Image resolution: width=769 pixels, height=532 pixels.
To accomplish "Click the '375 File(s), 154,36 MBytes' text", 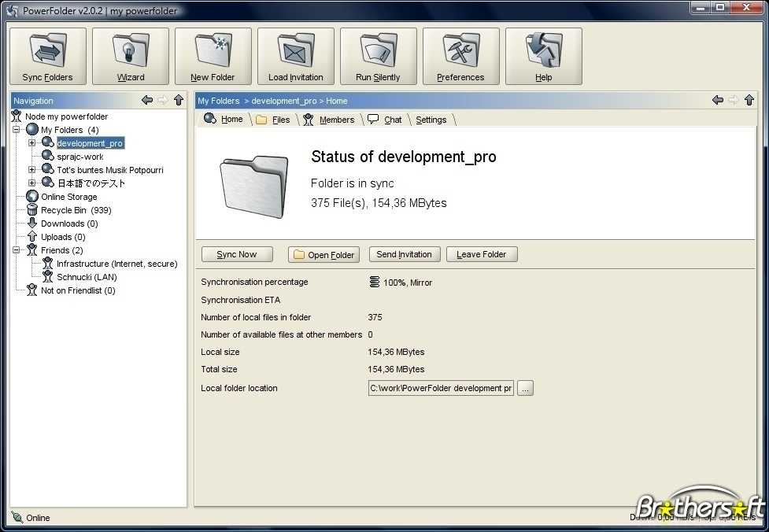I will pyautogui.click(x=379, y=203).
